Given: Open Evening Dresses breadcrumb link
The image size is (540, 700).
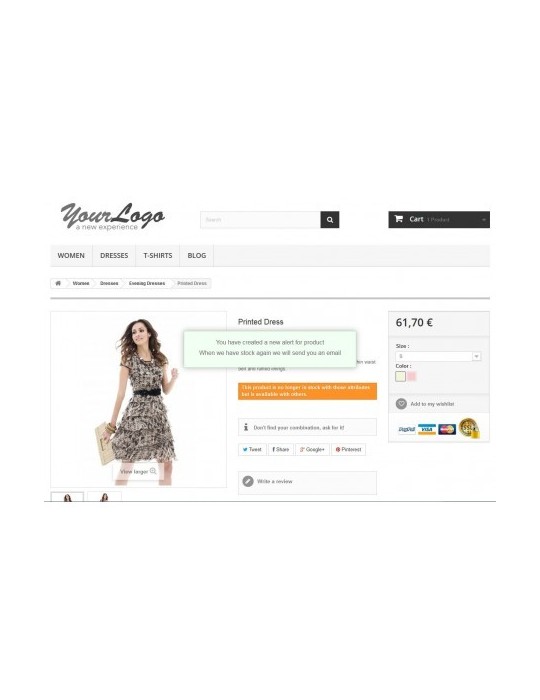Looking at the screenshot, I should [147, 283].
